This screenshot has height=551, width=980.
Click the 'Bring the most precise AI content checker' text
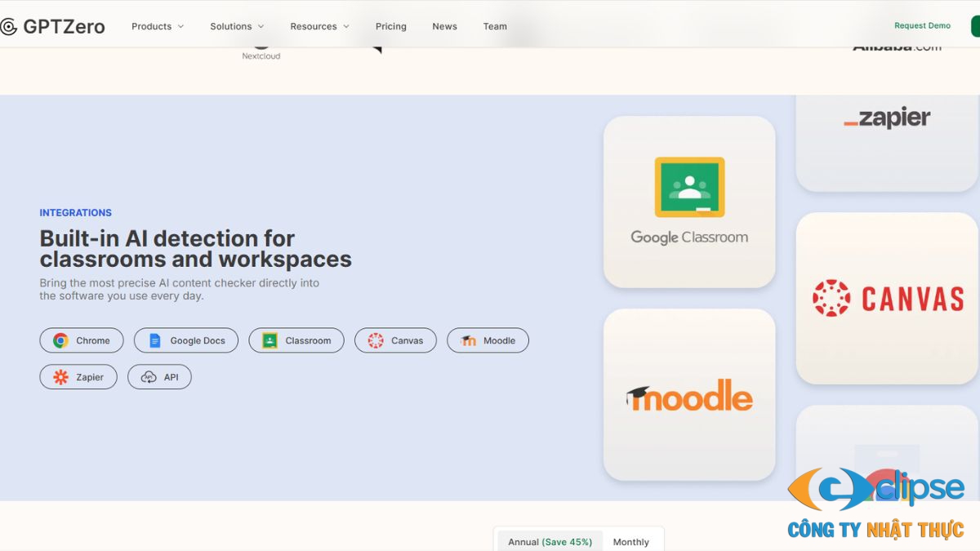(x=179, y=289)
